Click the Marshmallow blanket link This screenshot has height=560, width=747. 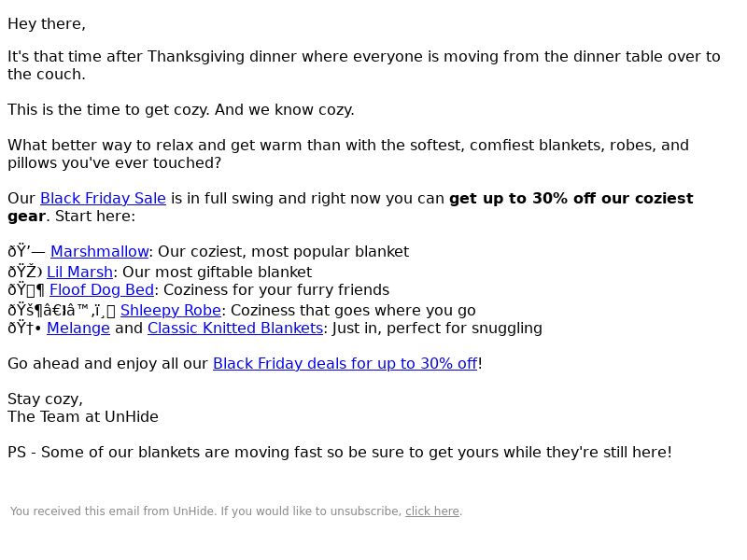pyautogui.click(x=99, y=252)
